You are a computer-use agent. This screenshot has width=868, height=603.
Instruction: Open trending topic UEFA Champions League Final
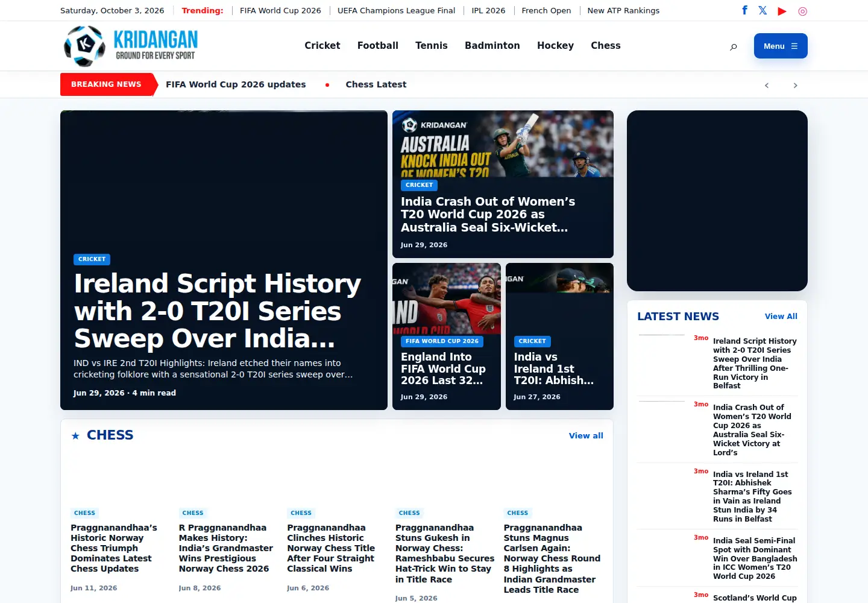396,10
